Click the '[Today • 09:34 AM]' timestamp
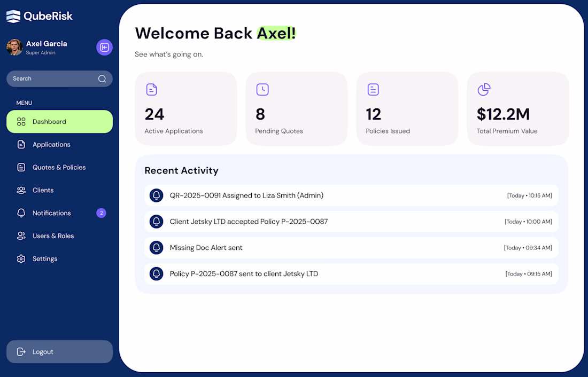Image resolution: width=588 pixels, height=377 pixels. click(528, 248)
